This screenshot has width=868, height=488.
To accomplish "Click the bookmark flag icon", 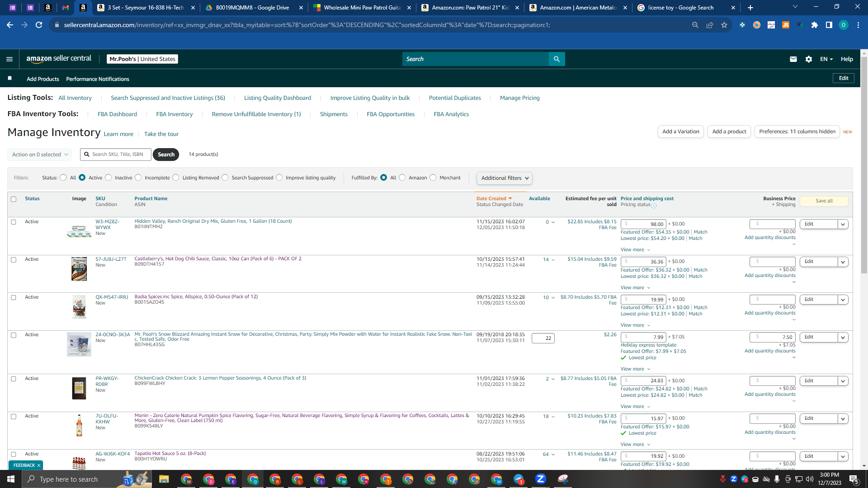I will 9,79.
